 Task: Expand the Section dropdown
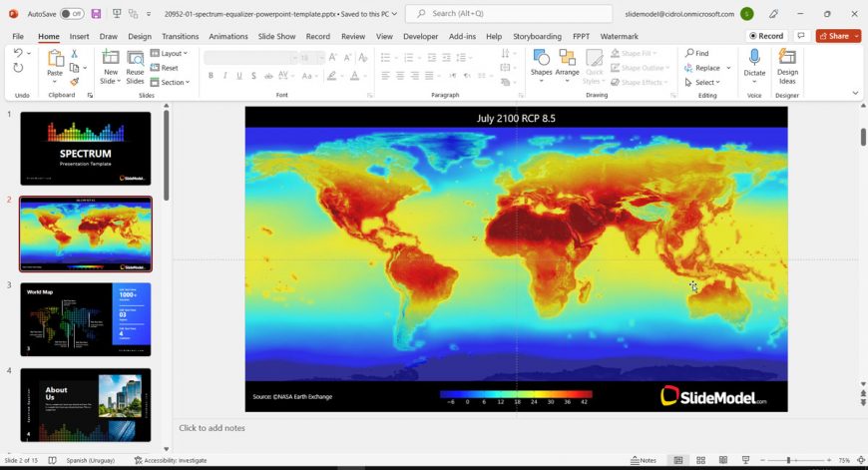tap(171, 82)
